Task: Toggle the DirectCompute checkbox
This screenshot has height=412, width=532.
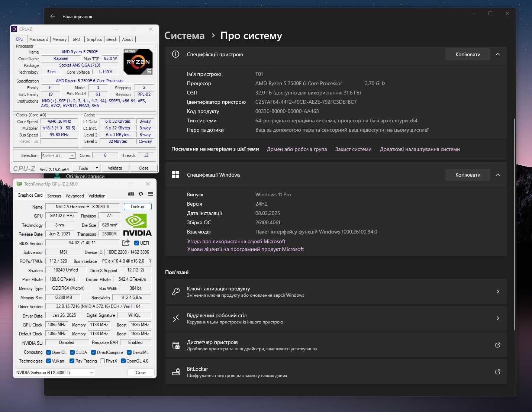Action: (93, 353)
